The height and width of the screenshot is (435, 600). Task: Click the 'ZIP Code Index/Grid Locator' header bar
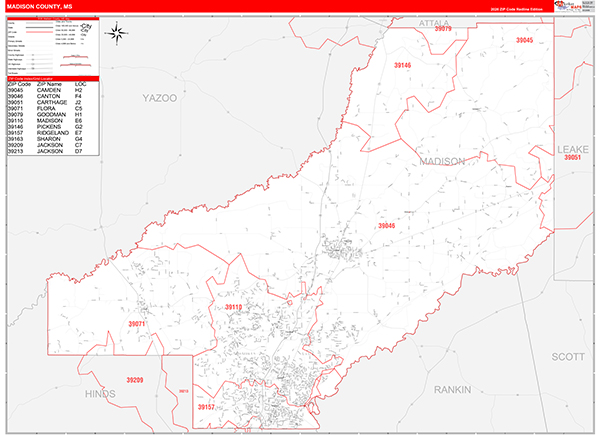(53, 78)
